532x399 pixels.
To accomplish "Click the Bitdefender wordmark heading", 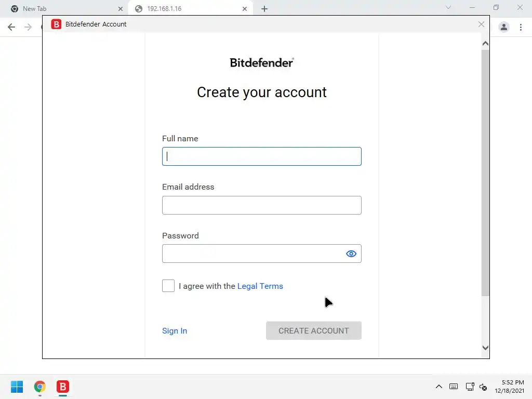I will coord(262,63).
